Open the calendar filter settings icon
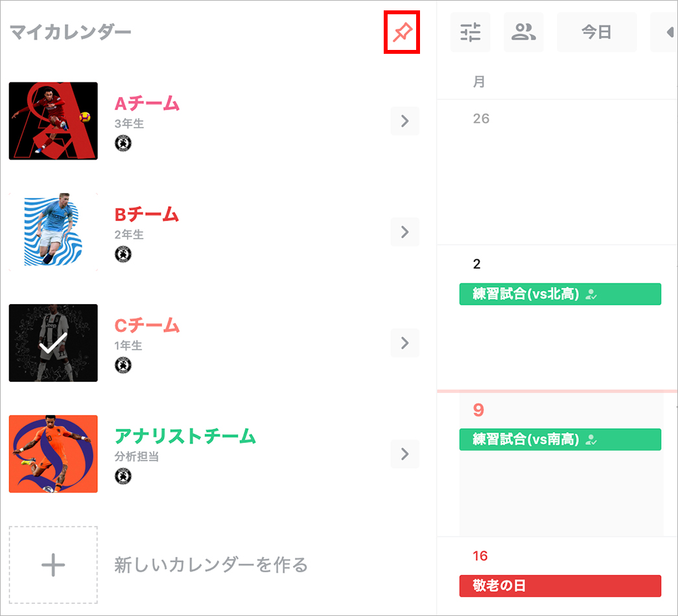Screen dimensions: 678x616 pyautogui.click(x=471, y=32)
